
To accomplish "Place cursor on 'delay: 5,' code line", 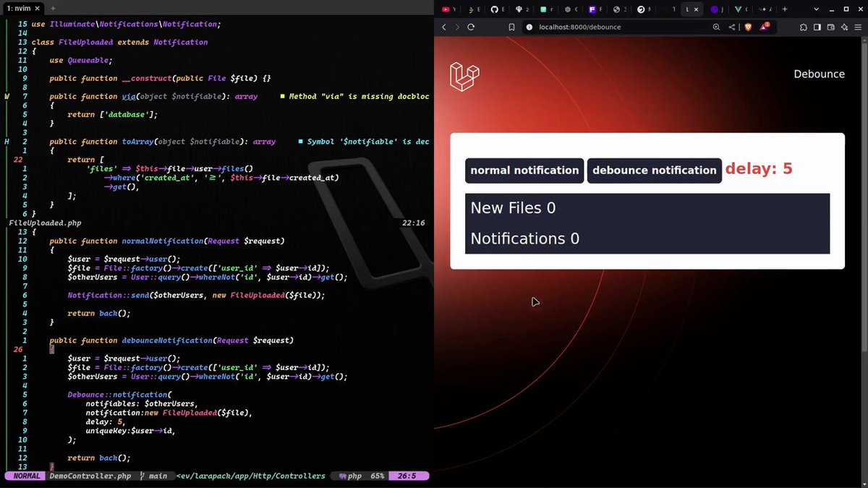I will (x=106, y=422).
